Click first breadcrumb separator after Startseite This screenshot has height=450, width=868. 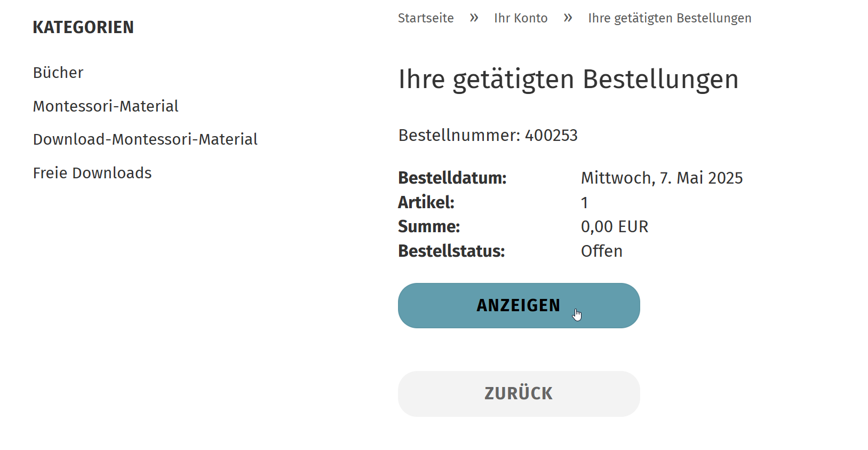(x=474, y=18)
